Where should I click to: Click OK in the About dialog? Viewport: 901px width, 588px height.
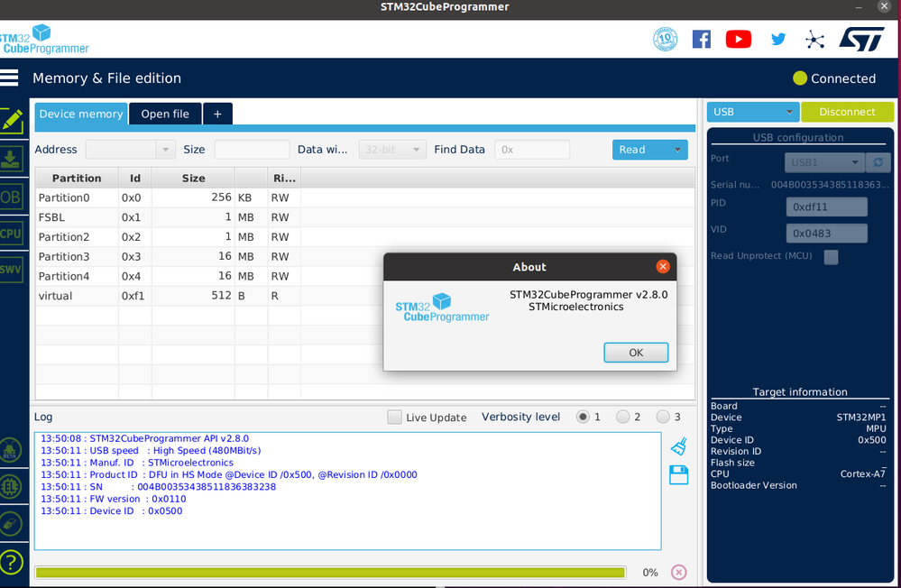(x=636, y=353)
